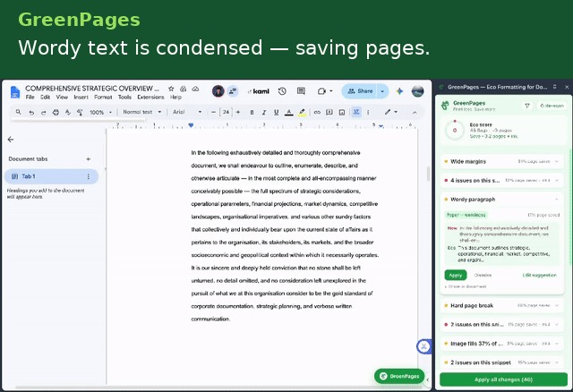Click Re-scan in GreenPages panel
The image size is (573, 392).
(x=552, y=106)
